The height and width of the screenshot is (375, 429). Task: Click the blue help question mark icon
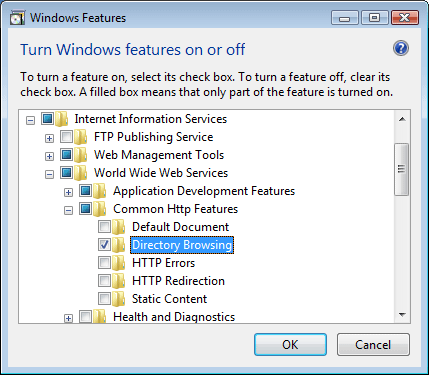[x=401, y=49]
